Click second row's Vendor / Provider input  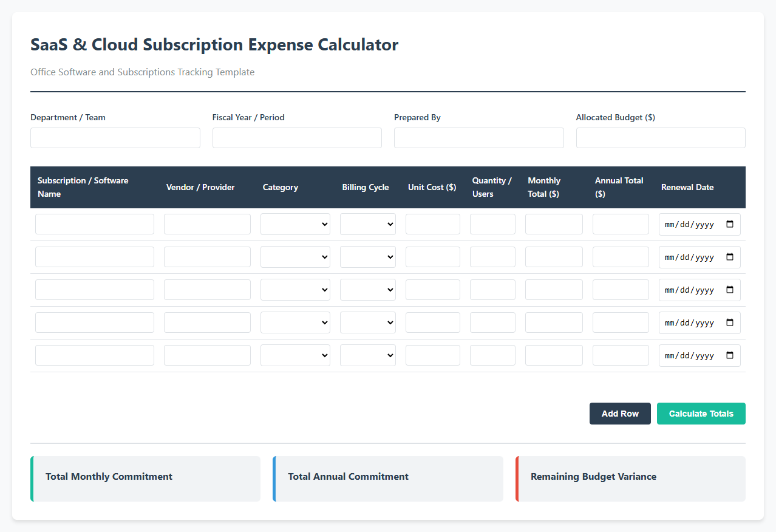tap(207, 257)
